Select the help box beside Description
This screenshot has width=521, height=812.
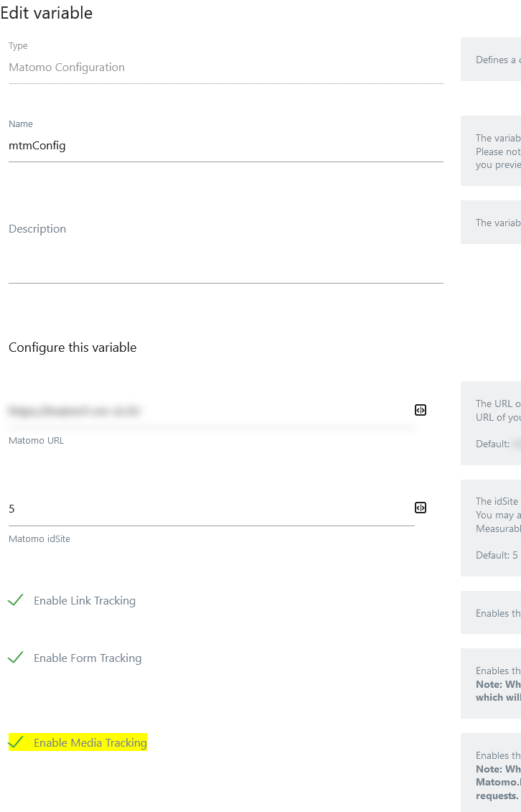click(x=490, y=223)
